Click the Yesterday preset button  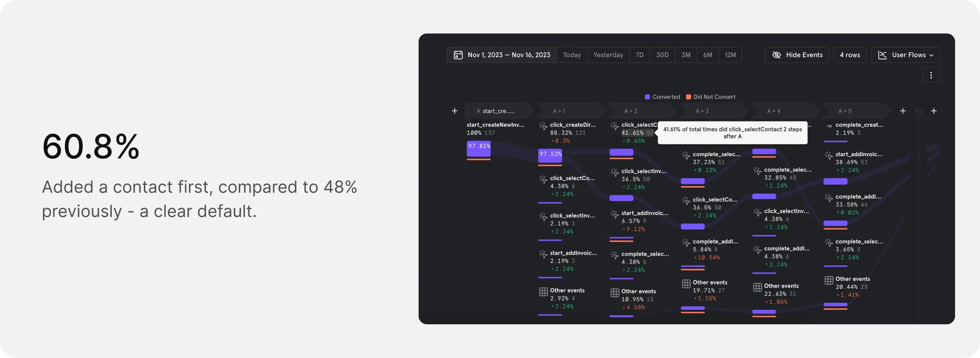tap(608, 55)
